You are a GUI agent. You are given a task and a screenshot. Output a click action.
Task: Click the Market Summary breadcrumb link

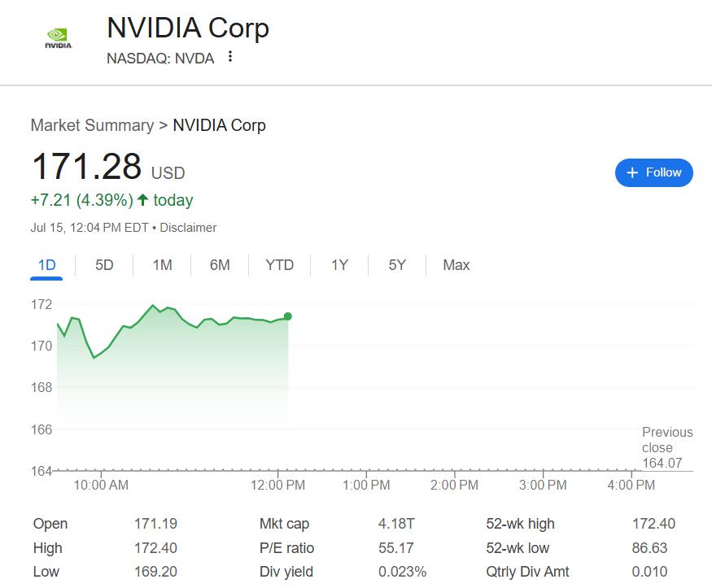[x=92, y=125]
